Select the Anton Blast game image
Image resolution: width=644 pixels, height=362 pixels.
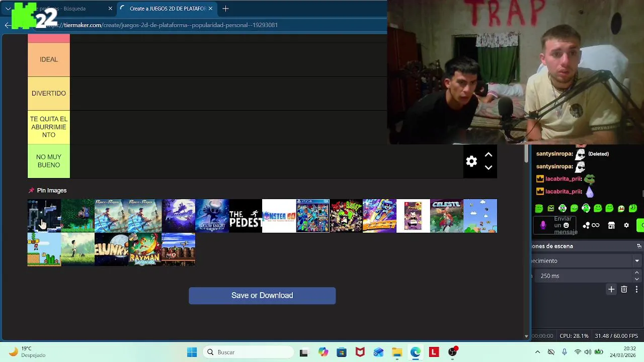pyautogui.click(x=346, y=216)
